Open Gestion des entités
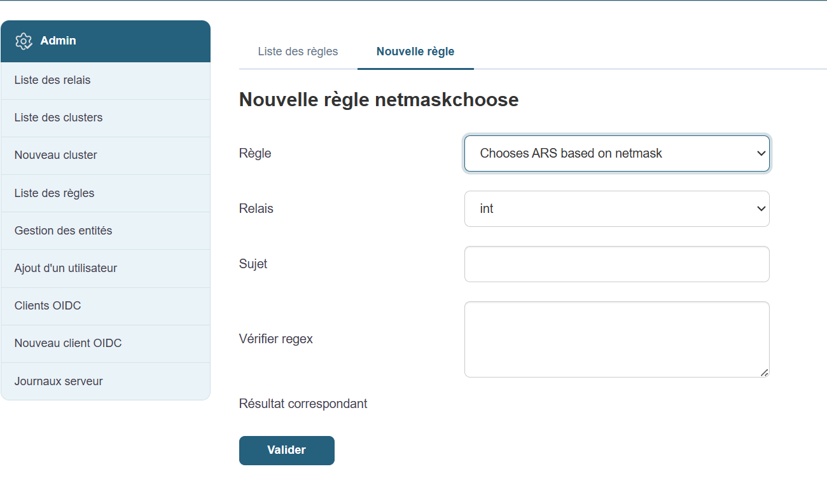Screen dimensions: 827x504 coord(63,231)
